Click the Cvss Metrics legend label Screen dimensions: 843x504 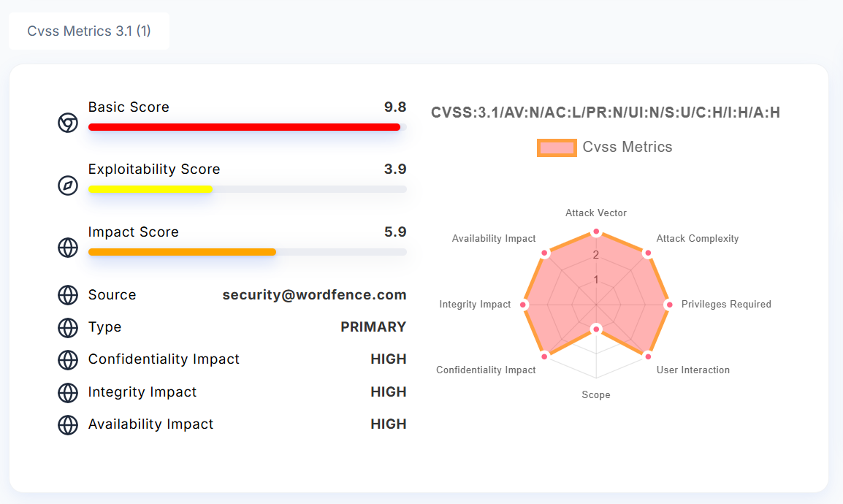pyautogui.click(x=628, y=147)
